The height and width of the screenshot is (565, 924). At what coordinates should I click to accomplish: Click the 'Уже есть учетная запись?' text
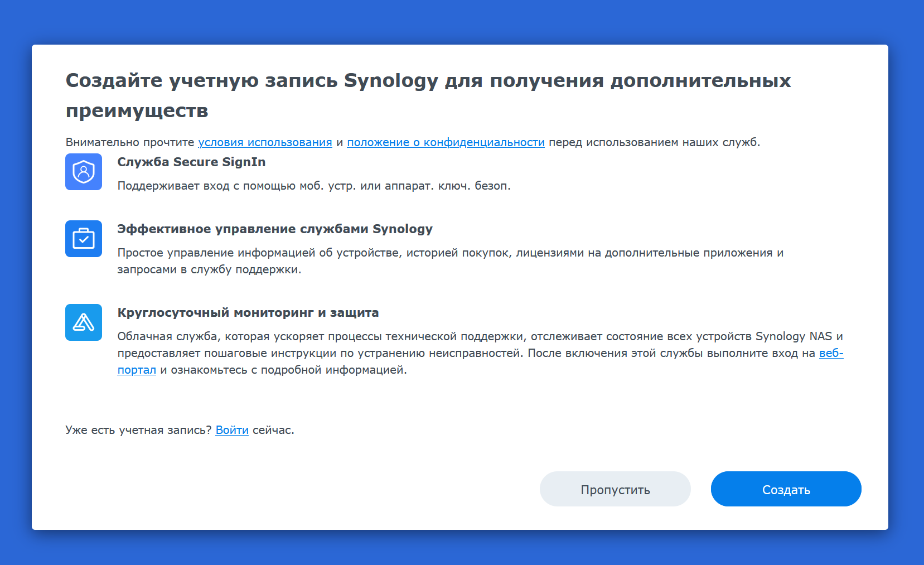138,430
